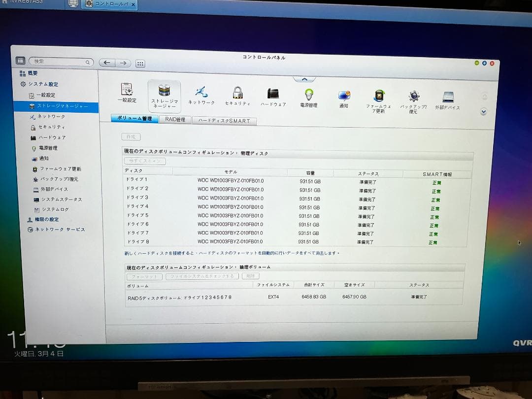Open システムログ from the sidebar
This screenshot has height=399, width=532.
coord(54,209)
